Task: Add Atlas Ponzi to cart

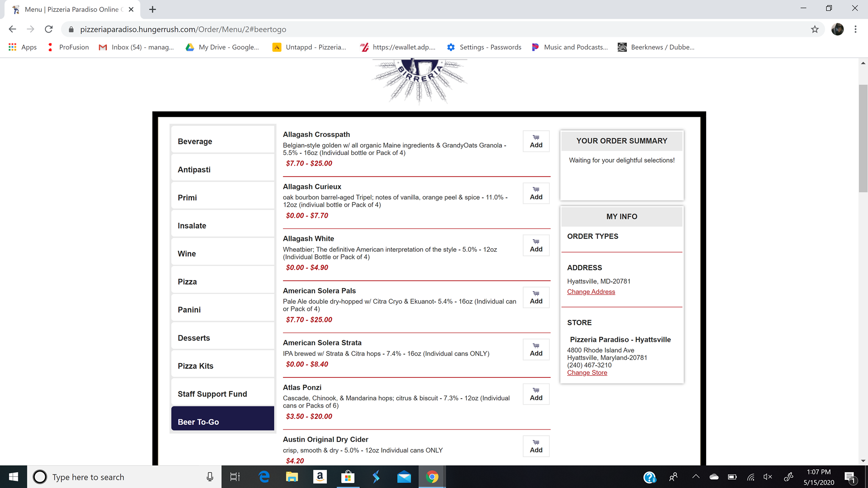Action: [x=536, y=394]
